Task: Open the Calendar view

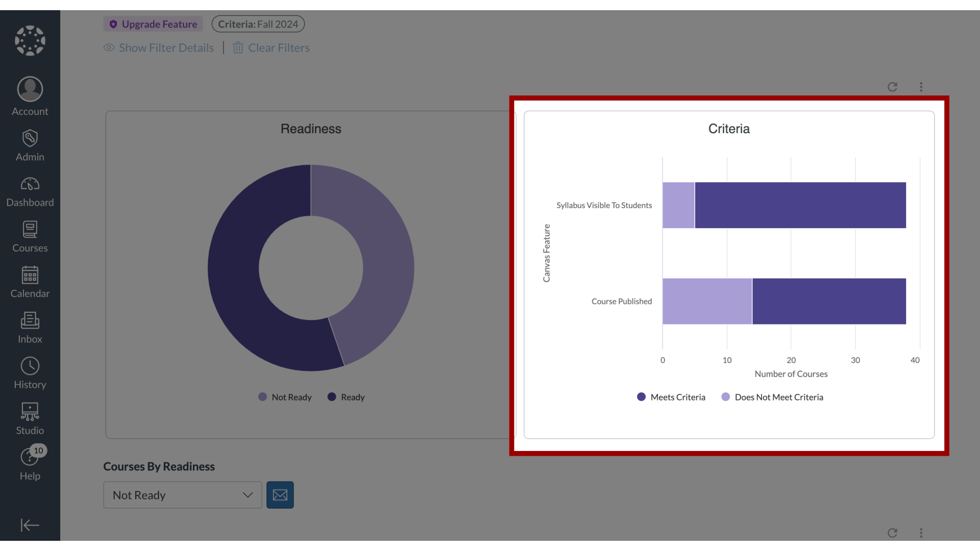Action: pos(30,282)
